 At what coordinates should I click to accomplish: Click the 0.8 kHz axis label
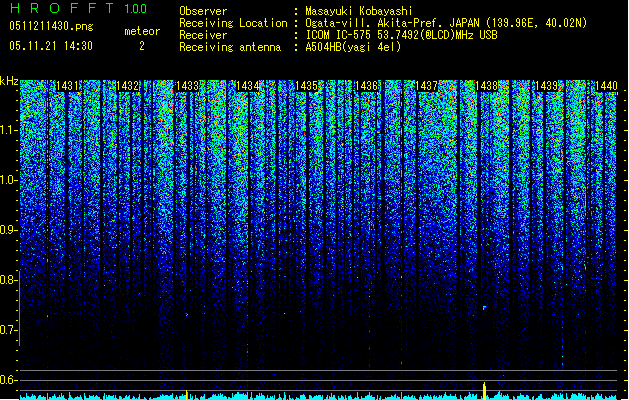tap(8, 280)
